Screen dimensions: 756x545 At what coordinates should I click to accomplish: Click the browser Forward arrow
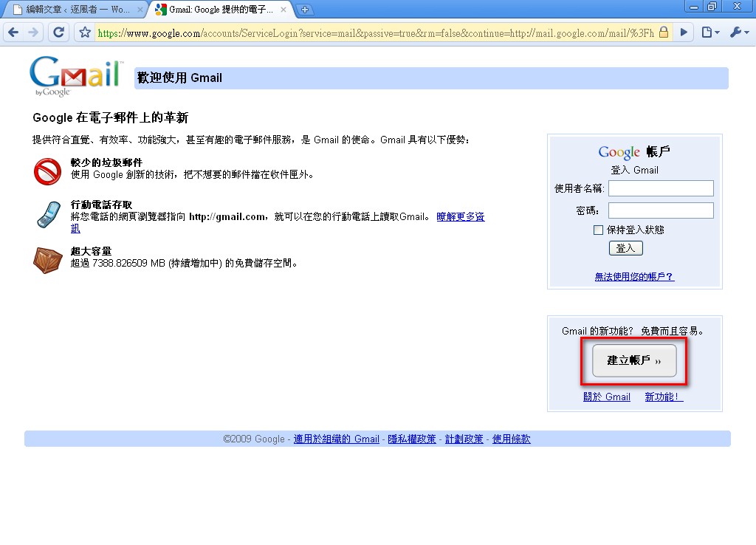32,32
